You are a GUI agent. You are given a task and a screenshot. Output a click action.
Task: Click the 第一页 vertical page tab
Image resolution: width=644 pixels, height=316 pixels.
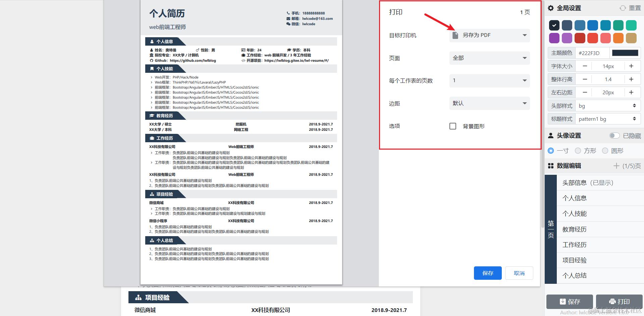click(551, 229)
